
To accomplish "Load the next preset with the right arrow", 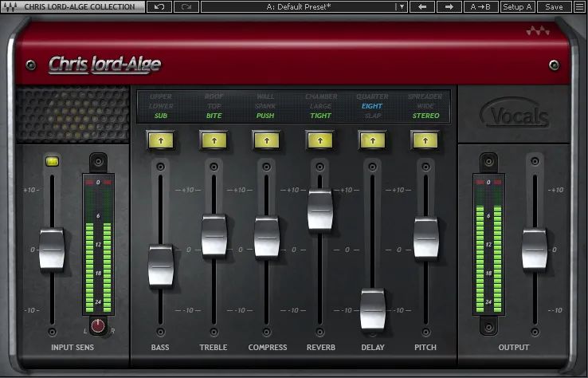I will pos(449,6).
